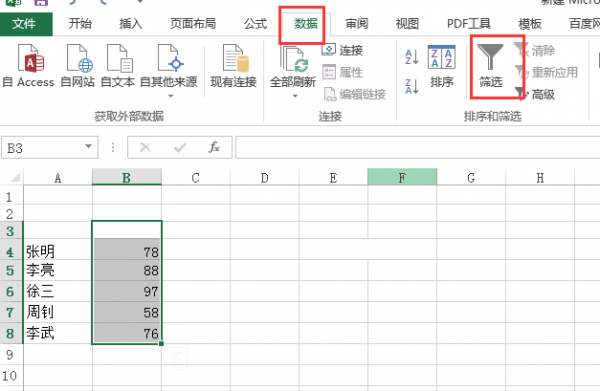The width and height of the screenshot is (600, 391).
Task: Switch to the 开始 ribbon tab
Action: click(x=80, y=24)
